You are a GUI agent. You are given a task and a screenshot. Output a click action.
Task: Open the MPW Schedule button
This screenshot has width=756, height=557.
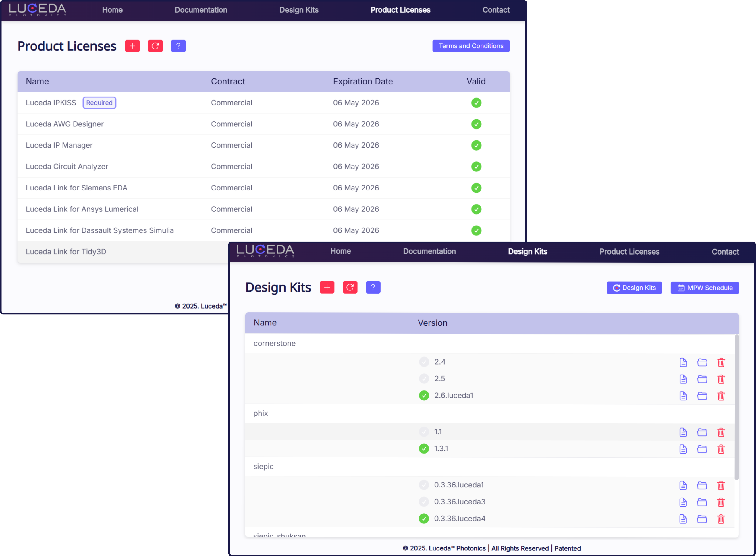click(x=704, y=288)
